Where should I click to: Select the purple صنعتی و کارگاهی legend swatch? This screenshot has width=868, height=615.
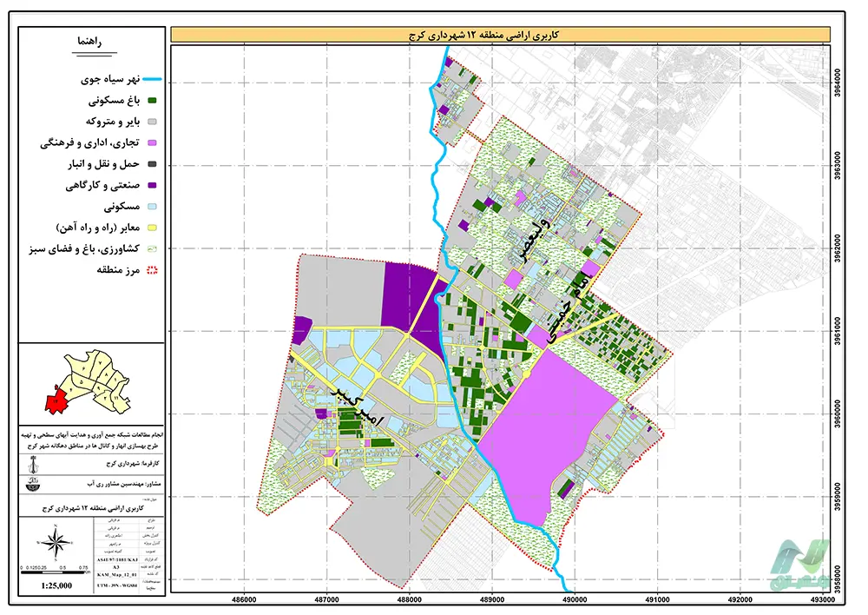click(152, 186)
